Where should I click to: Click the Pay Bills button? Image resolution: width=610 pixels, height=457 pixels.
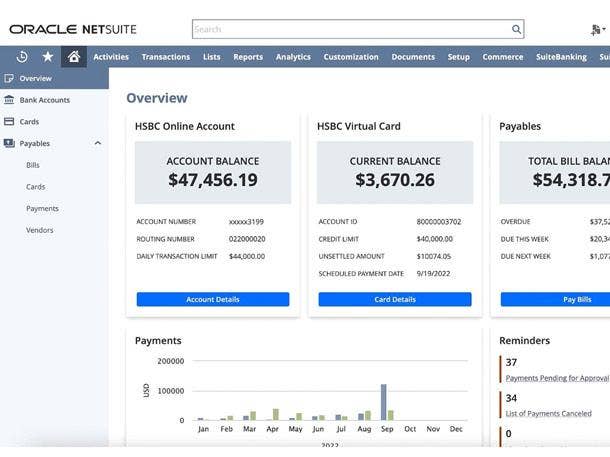pos(576,299)
